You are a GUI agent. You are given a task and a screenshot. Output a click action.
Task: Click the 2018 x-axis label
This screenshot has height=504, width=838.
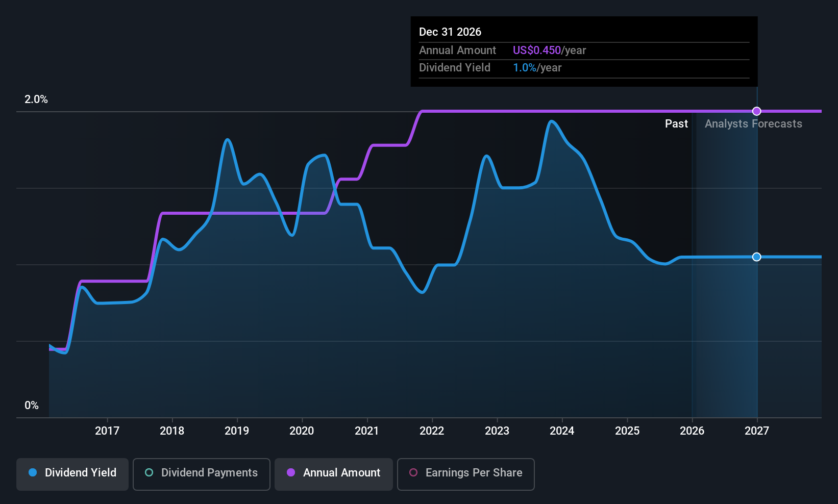pyautogui.click(x=172, y=431)
